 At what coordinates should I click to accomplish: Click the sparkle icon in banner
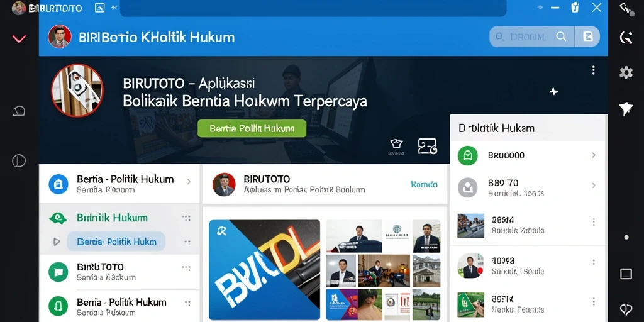click(553, 91)
